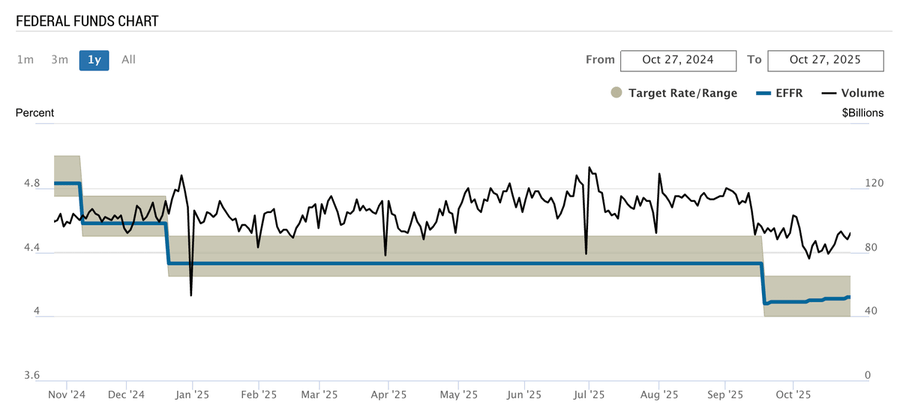Click the 4.8 percent axis label

tap(32, 184)
